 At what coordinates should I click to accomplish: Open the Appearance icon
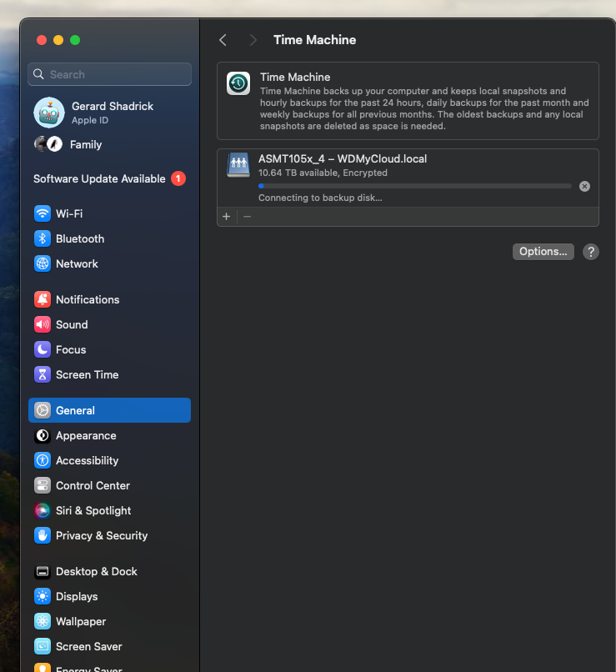[43, 435]
